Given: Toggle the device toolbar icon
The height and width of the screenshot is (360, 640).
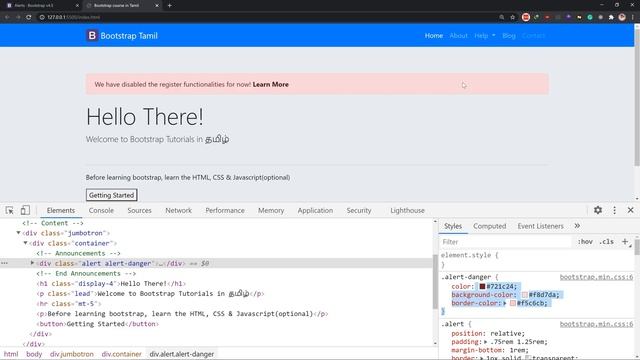Looking at the screenshot, I should (25, 210).
